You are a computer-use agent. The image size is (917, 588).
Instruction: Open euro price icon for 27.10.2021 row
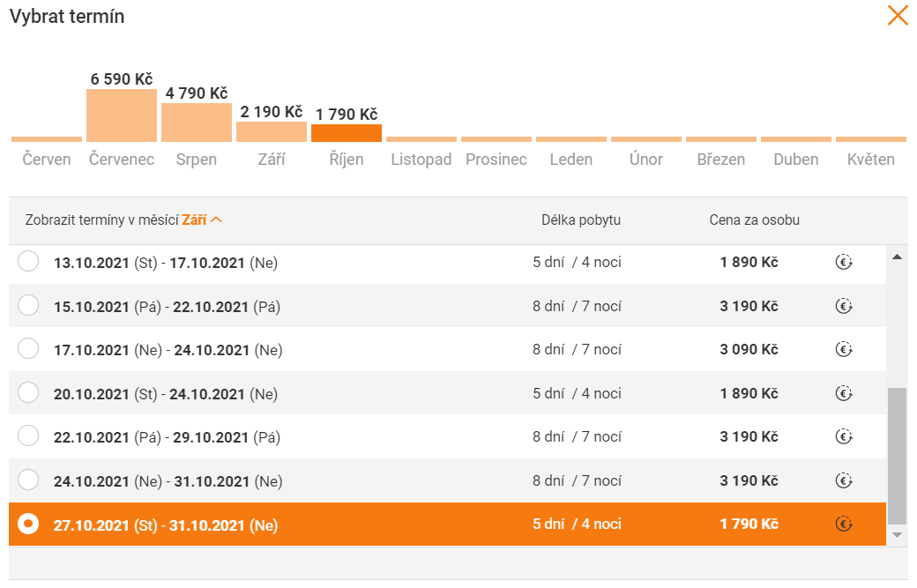[x=843, y=524]
